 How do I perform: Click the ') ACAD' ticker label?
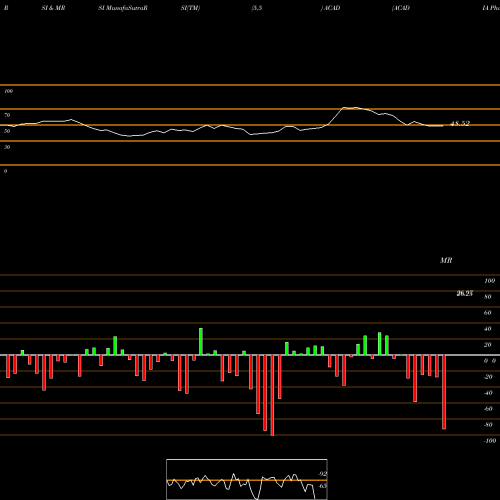tap(330, 8)
